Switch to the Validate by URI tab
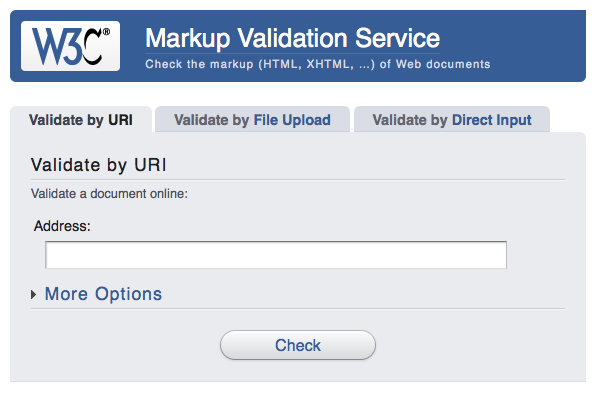This screenshot has width=596, height=394. click(x=81, y=120)
